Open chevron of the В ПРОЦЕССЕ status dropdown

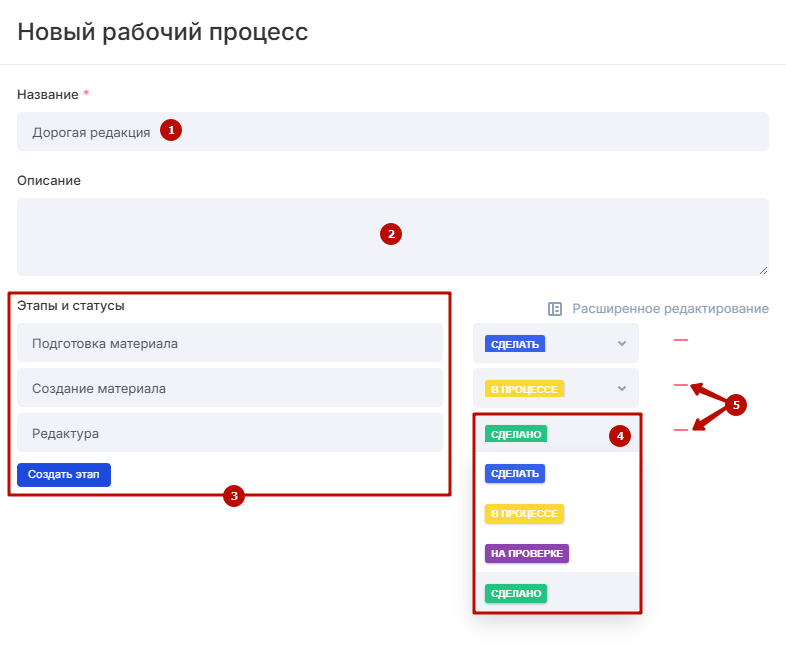[621, 388]
